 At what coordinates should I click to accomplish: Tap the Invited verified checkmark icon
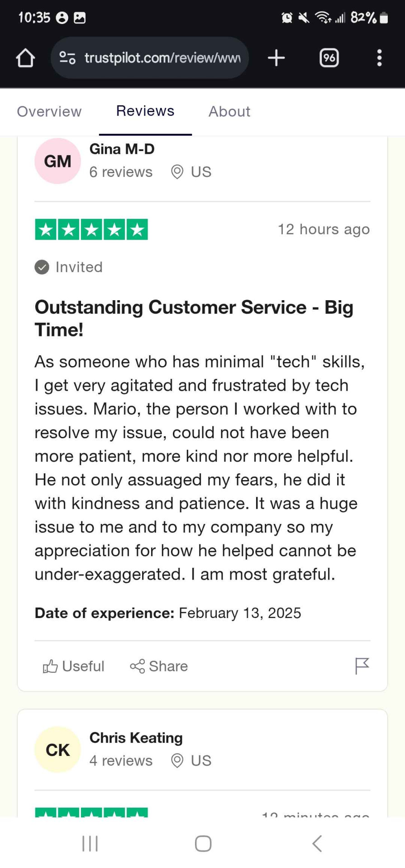point(42,267)
